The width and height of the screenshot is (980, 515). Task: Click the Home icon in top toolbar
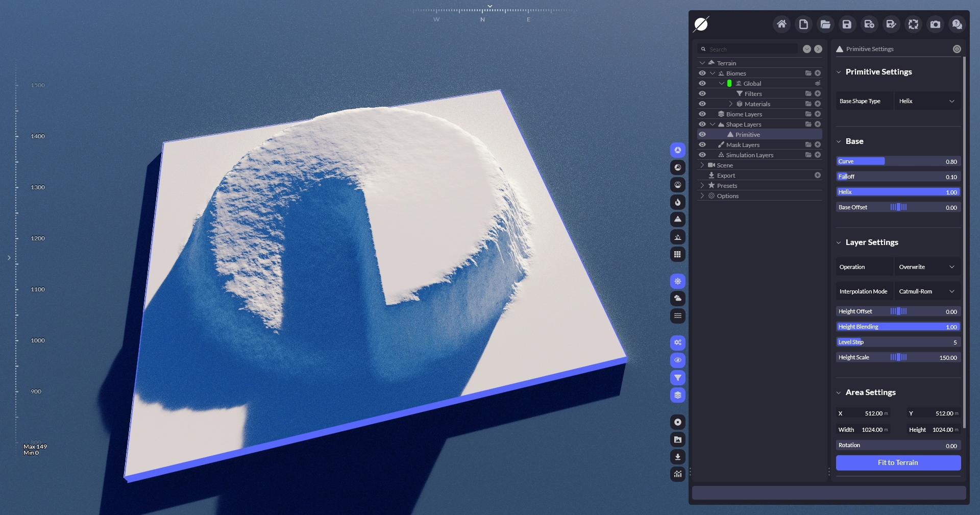tap(781, 24)
